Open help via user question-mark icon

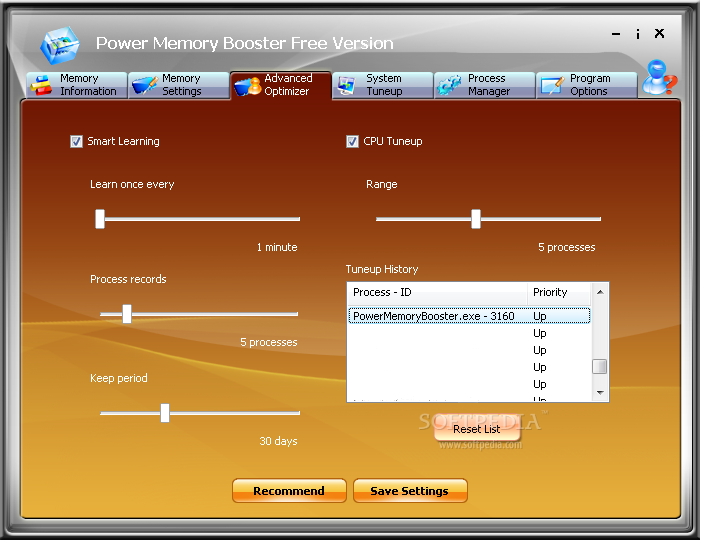[659, 77]
